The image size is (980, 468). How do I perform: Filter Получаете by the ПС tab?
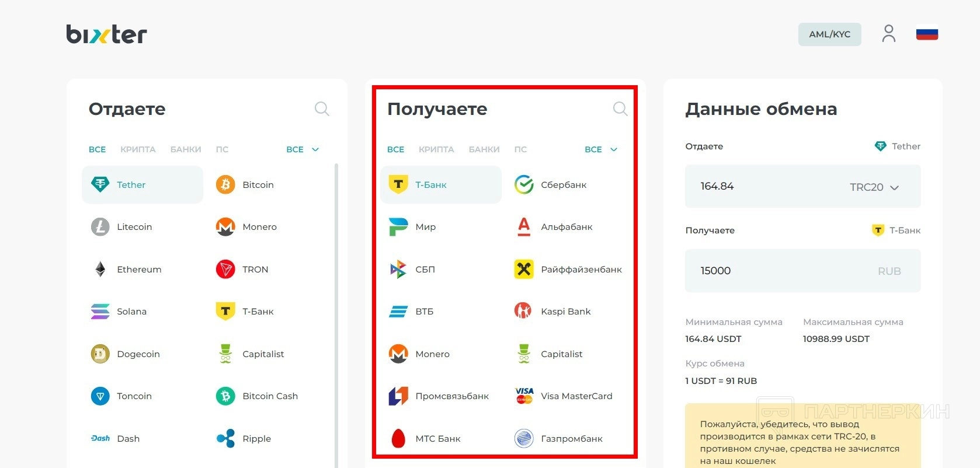coord(520,149)
